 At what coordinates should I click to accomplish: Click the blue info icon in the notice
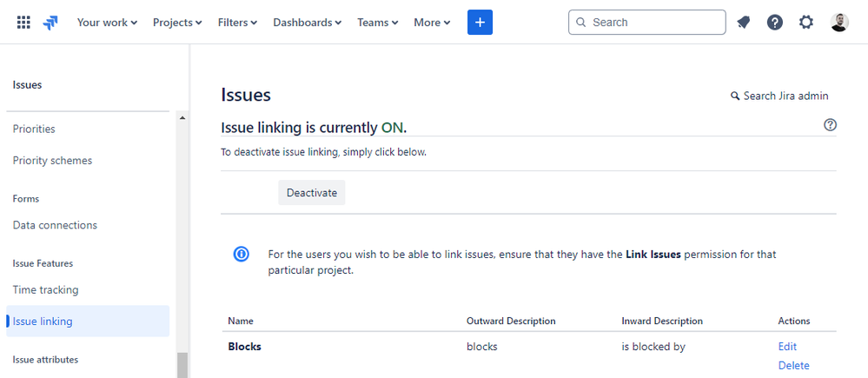coord(241,254)
